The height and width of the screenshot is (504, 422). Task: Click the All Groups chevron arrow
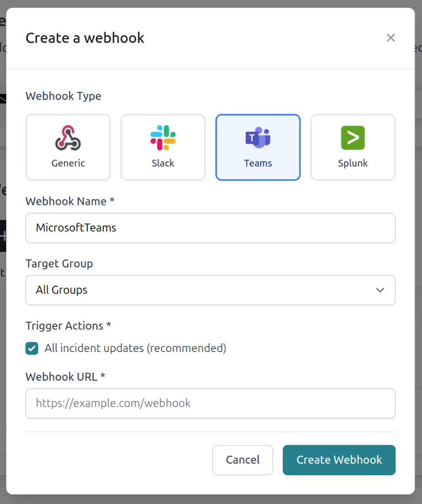(380, 290)
